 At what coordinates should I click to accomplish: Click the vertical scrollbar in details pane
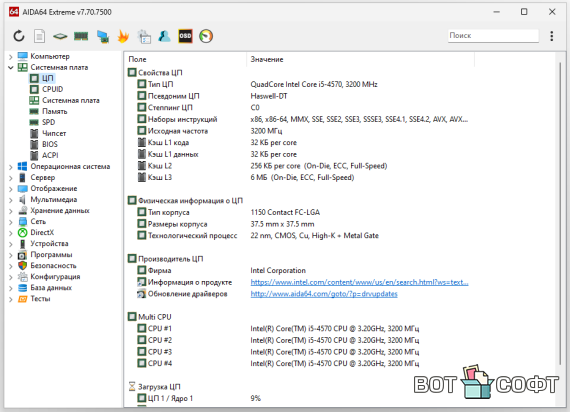tap(560, 213)
